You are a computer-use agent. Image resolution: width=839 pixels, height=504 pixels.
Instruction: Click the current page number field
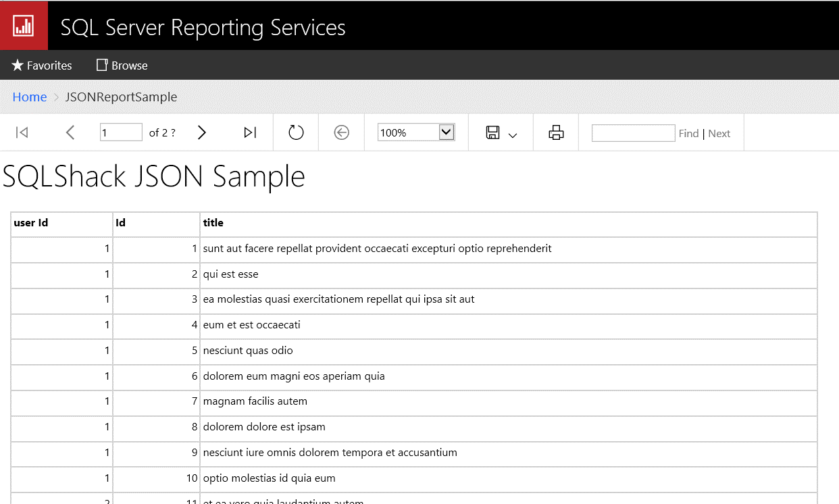(x=121, y=132)
